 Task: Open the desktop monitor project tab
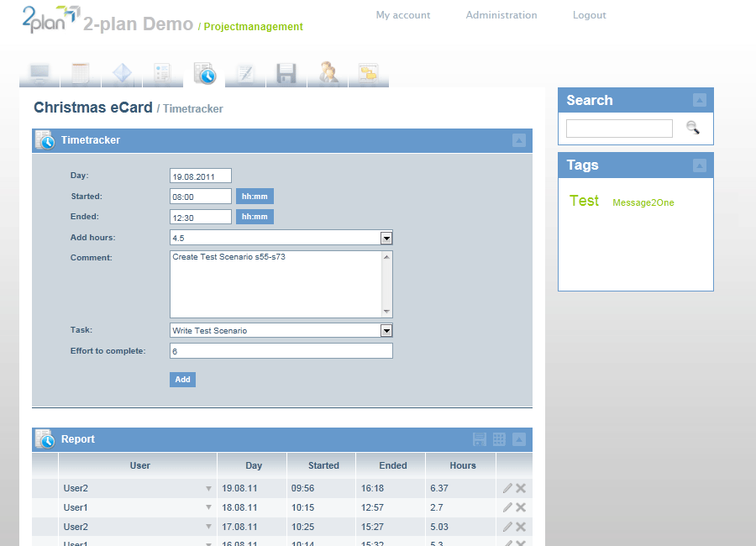[39, 74]
